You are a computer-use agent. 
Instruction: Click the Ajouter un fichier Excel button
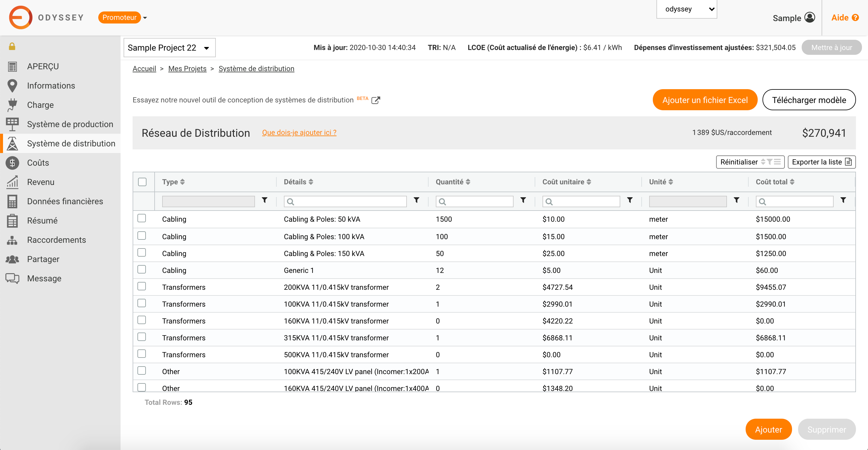point(705,100)
